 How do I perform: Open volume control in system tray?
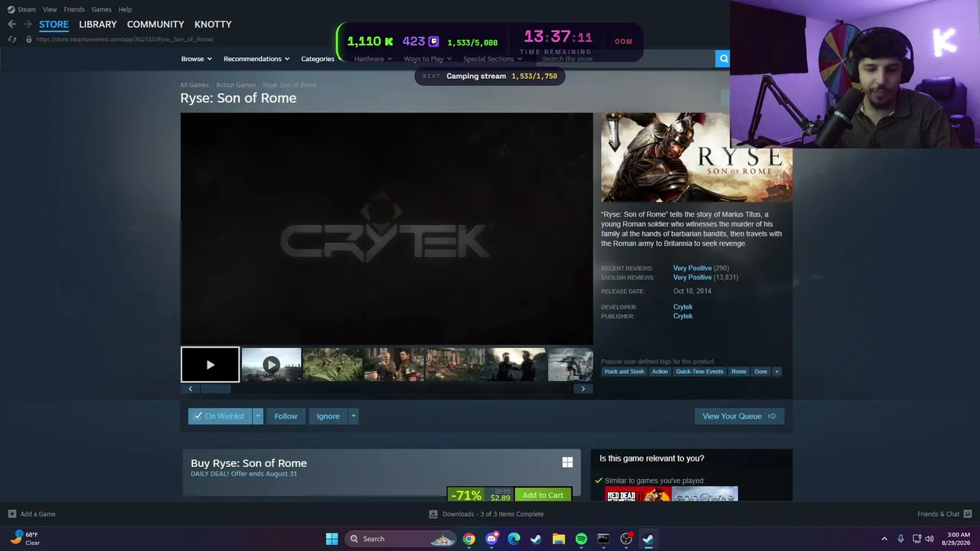(x=929, y=539)
